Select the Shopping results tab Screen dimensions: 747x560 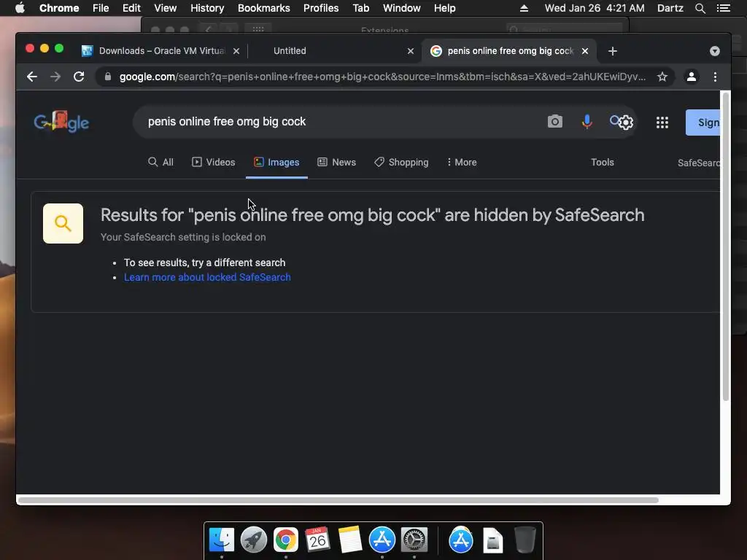[x=401, y=163]
